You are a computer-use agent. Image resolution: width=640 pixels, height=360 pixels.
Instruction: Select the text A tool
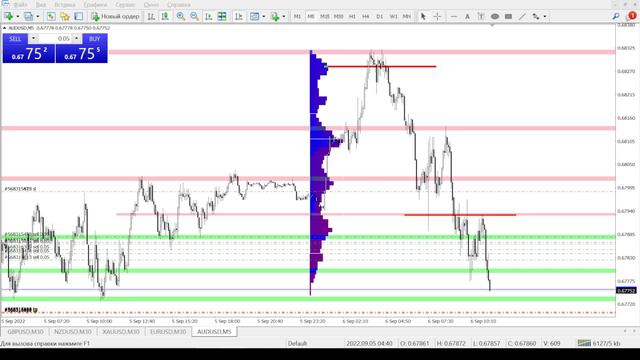click(x=467, y=16)
